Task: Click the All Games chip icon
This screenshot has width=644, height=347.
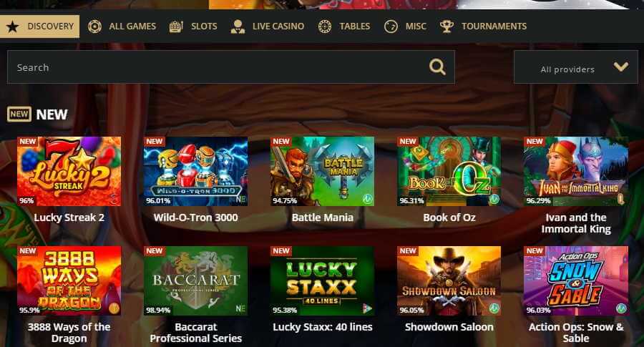Action: point(94,26)
